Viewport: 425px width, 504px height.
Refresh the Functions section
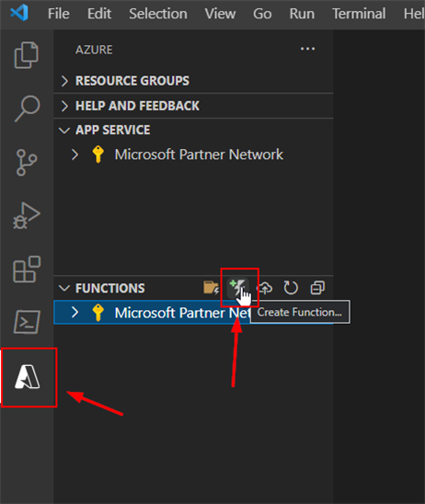tap(291, 288)
